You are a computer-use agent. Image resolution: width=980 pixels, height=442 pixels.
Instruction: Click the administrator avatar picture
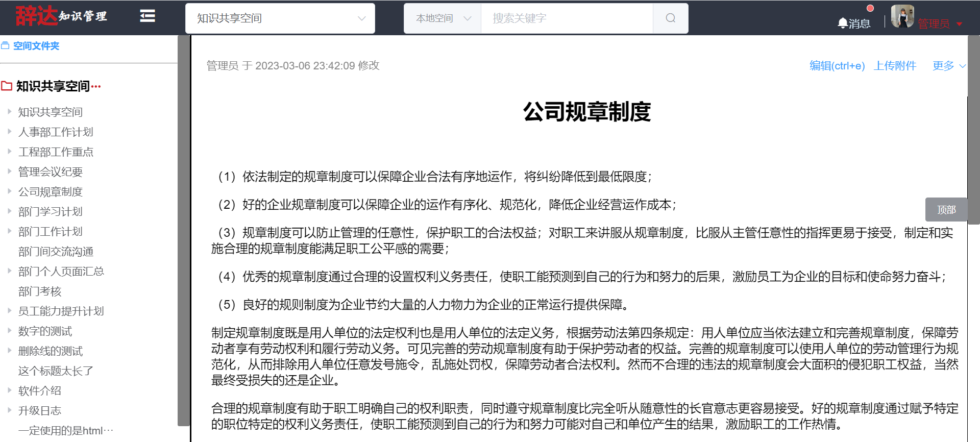902,16
